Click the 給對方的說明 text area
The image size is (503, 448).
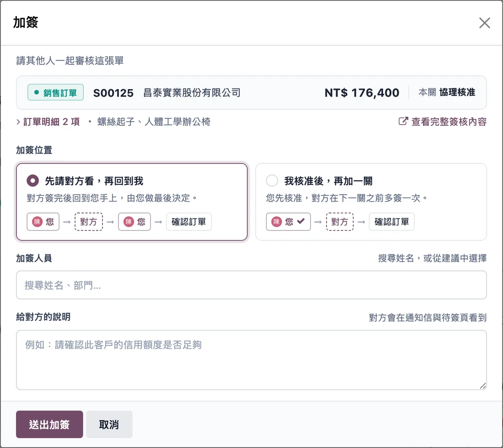[251, 360]
